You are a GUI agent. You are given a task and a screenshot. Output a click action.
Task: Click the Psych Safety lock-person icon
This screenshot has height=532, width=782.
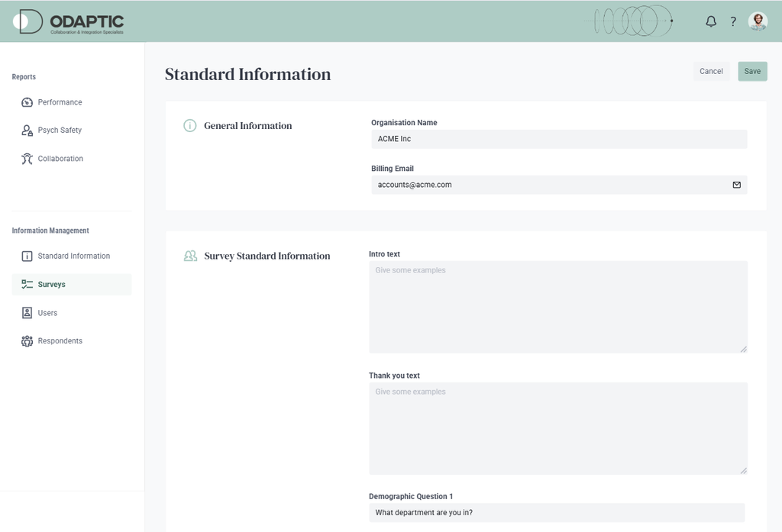(27, 130)
